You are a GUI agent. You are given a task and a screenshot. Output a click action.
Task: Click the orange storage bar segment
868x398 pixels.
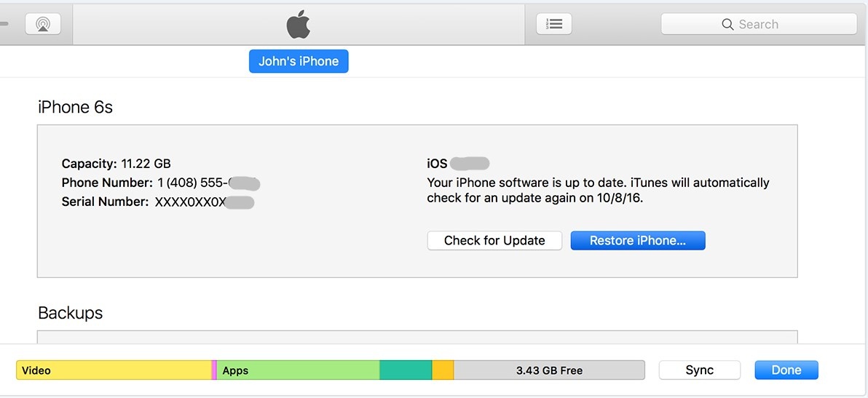(443, 370)
